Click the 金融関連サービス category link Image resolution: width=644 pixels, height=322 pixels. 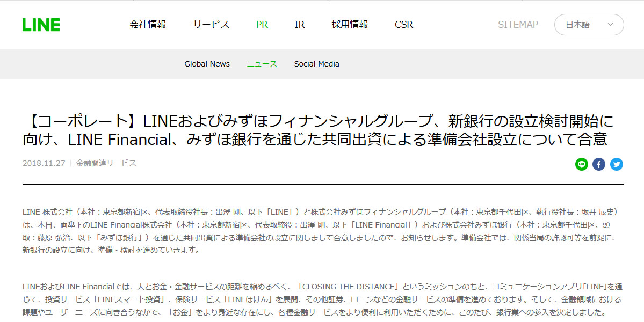pos(106,163)
